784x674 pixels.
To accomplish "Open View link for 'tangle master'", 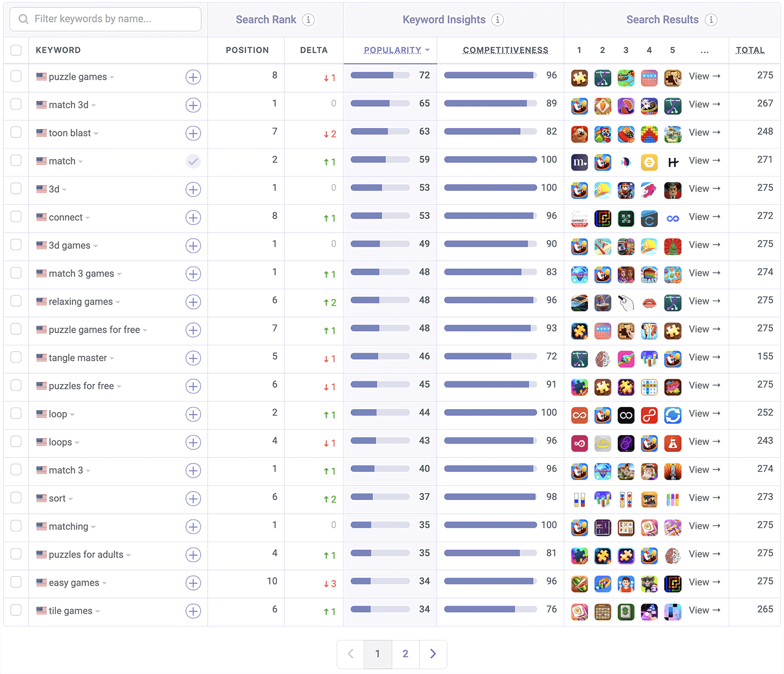I will coord(705,357).
